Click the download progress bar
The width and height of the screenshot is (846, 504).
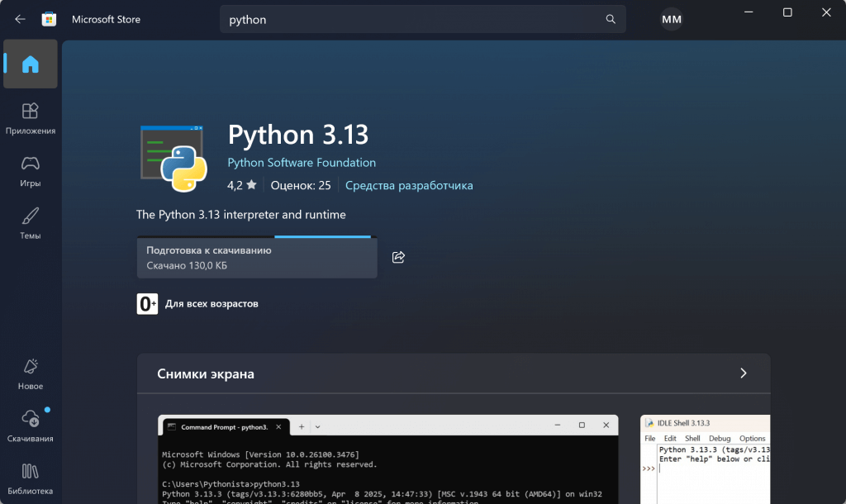[256, 257]
